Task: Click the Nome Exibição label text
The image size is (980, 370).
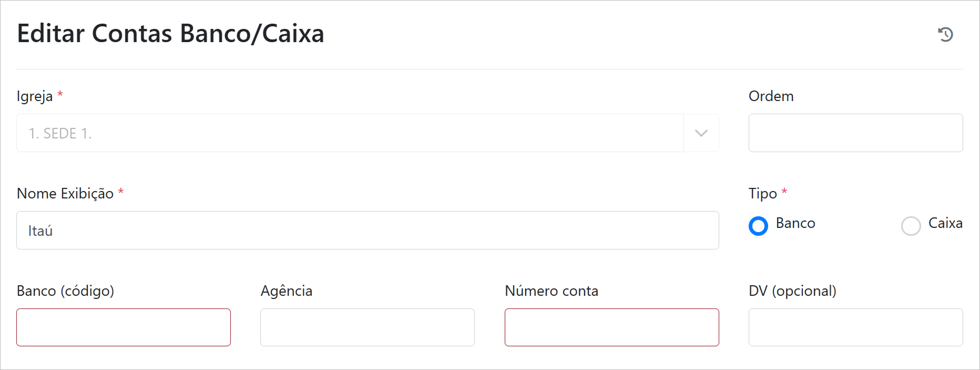Action: [x=65, y=194]
